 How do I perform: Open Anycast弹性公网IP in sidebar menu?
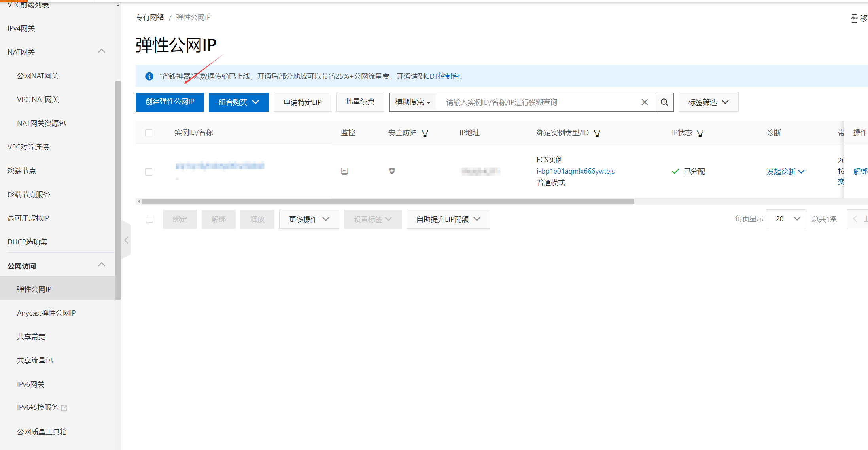46,313
